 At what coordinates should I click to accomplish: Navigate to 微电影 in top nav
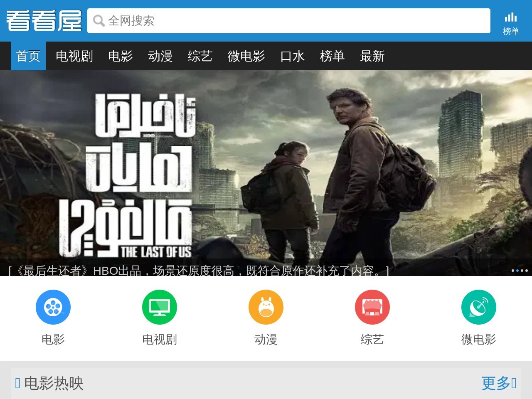[246, 56]
